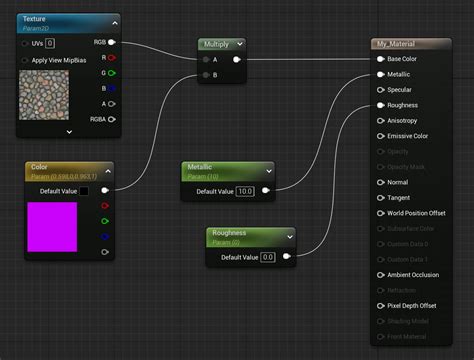
Task: Click the RGBA output pin on Texture node
Action: click(112, 119)
